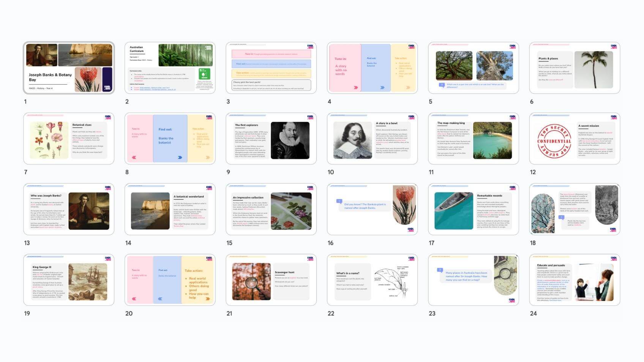Click the Take action heading on slide 20
The image size is (644, 362).
coord(194,271)
